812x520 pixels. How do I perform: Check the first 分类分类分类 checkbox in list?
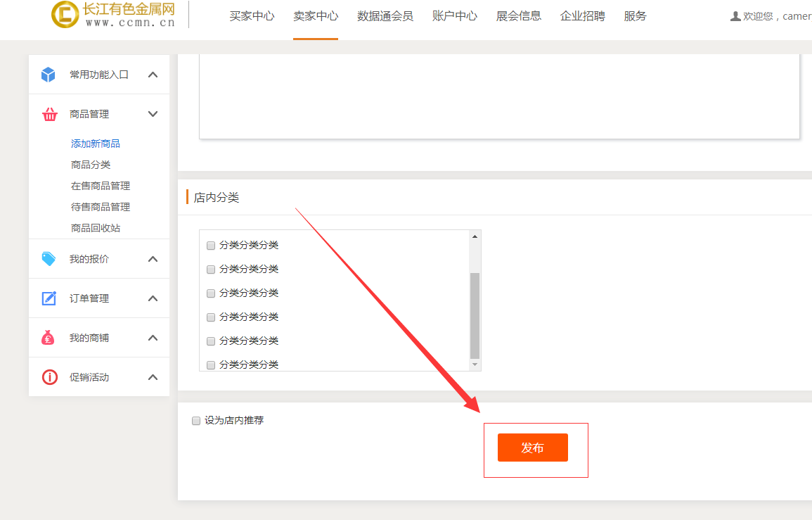(x=211, y=246)
